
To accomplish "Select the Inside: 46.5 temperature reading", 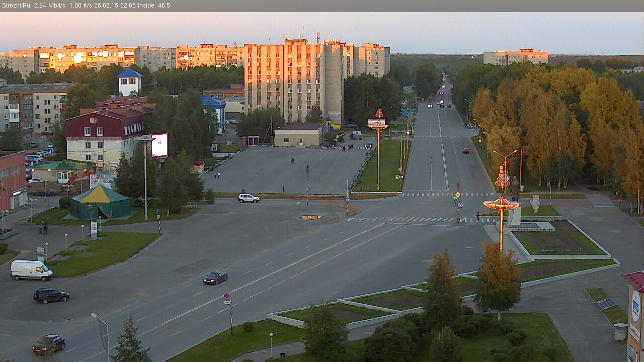I will [x=153, y=6].
